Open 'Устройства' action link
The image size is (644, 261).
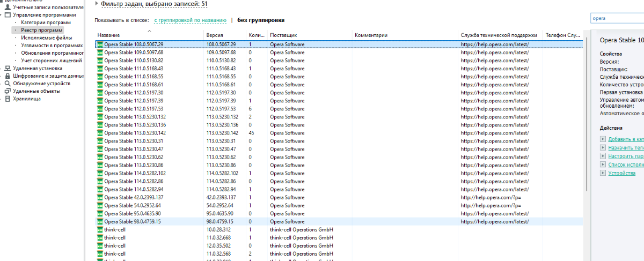pos(621,173)
